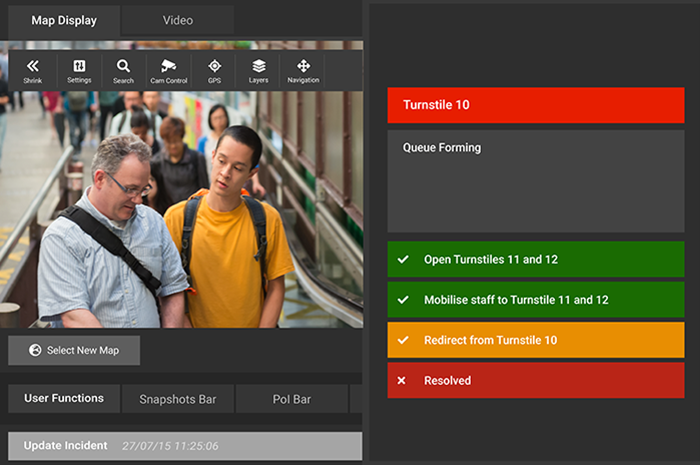
Task: Click globe icon on Select New Map
Action: (x=35, y=350)
